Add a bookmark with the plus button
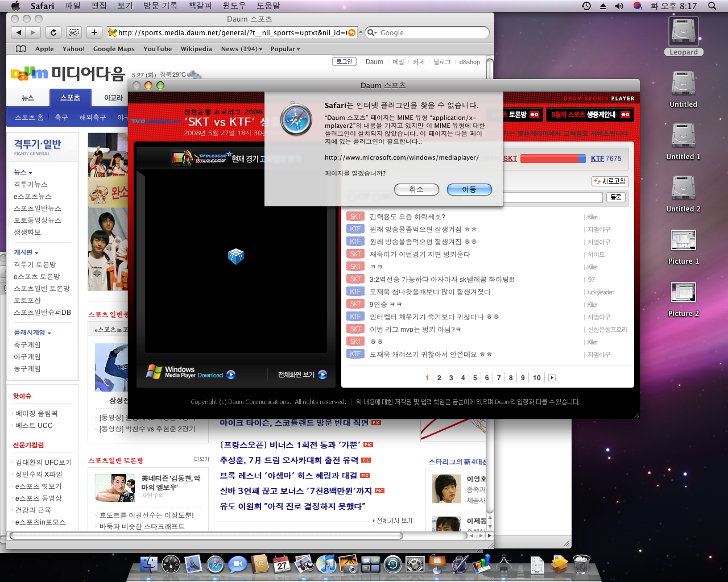 94,32
